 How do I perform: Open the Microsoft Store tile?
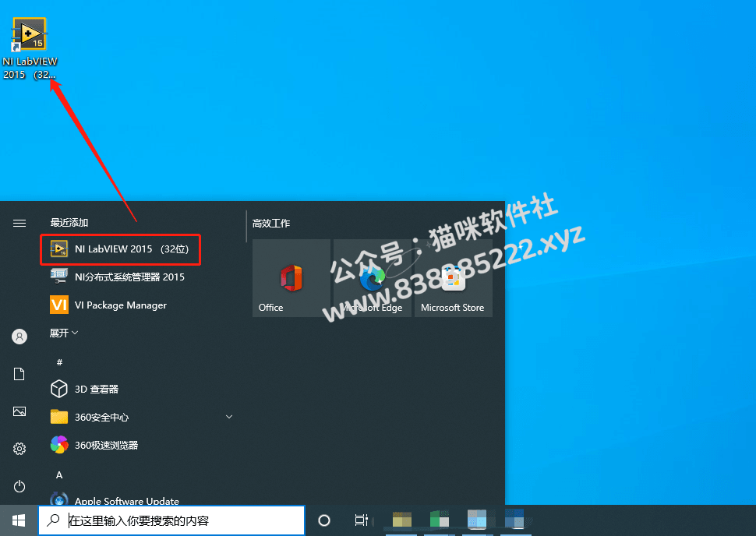click(454, 278)
